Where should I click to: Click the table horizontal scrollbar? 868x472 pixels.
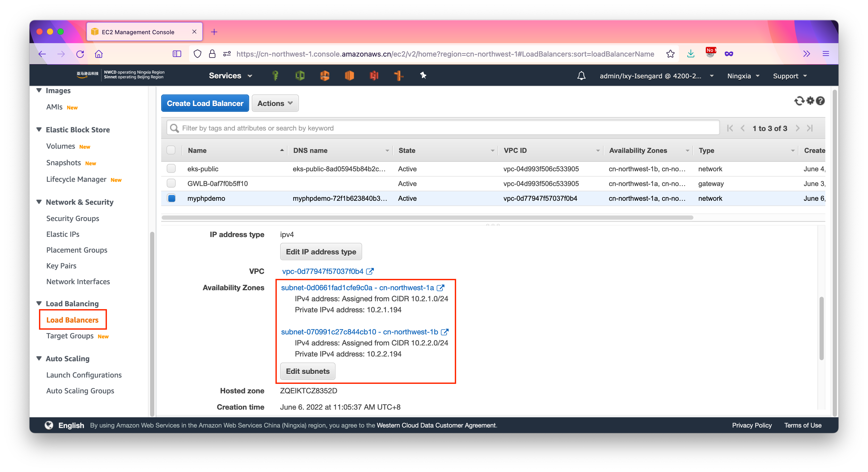(427, 218)
